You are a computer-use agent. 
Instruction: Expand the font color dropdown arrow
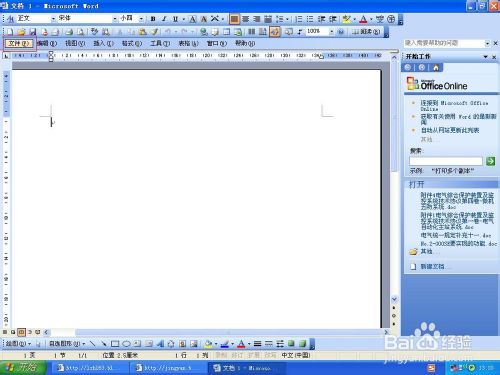(371, 19)
